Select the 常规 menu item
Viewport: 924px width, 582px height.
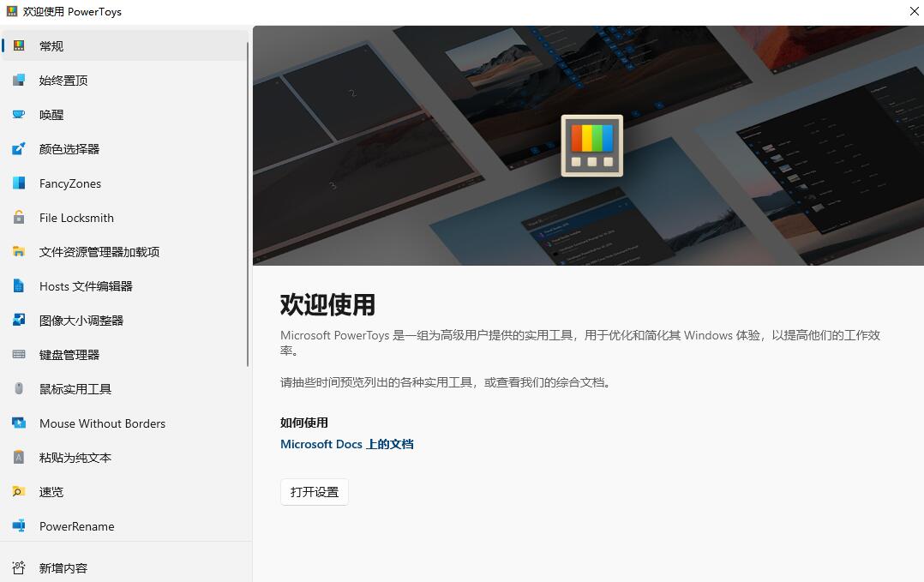pyautogui.click(x=124, y=45)
